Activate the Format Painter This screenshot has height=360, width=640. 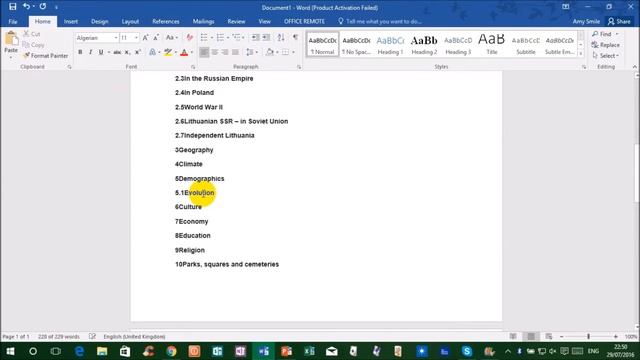click(x=45, y=56)
